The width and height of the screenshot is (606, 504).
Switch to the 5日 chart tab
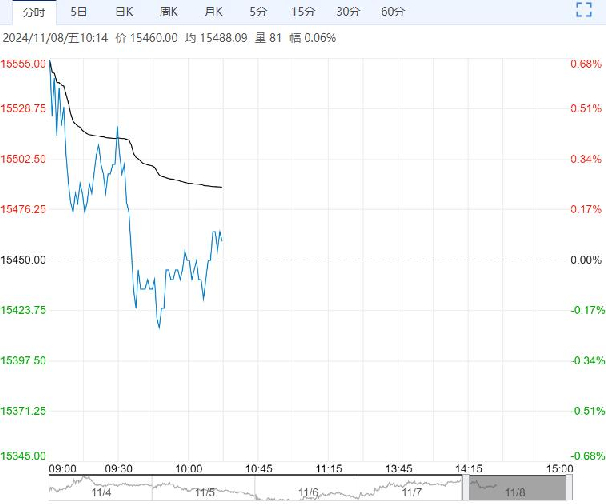[x=79, y=12]
